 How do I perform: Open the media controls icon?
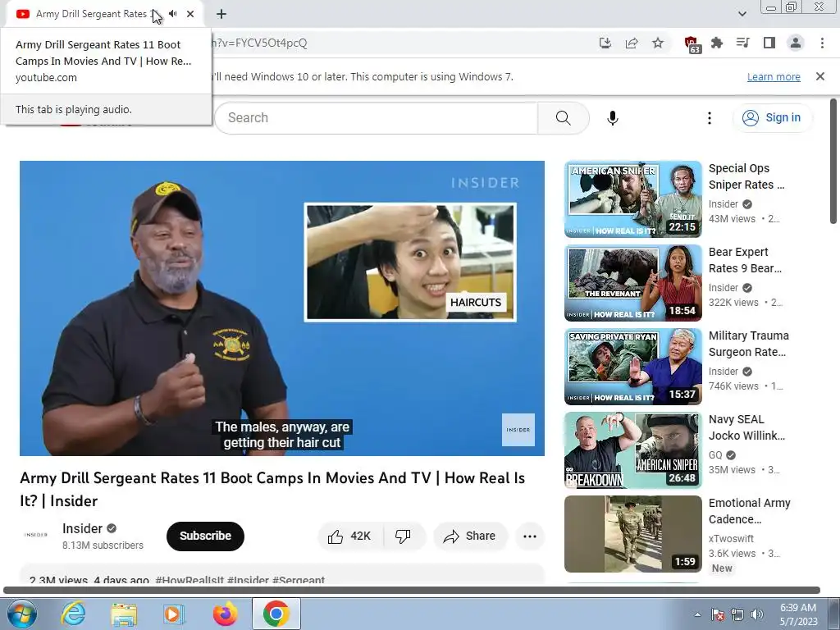(x=742, y=43)
